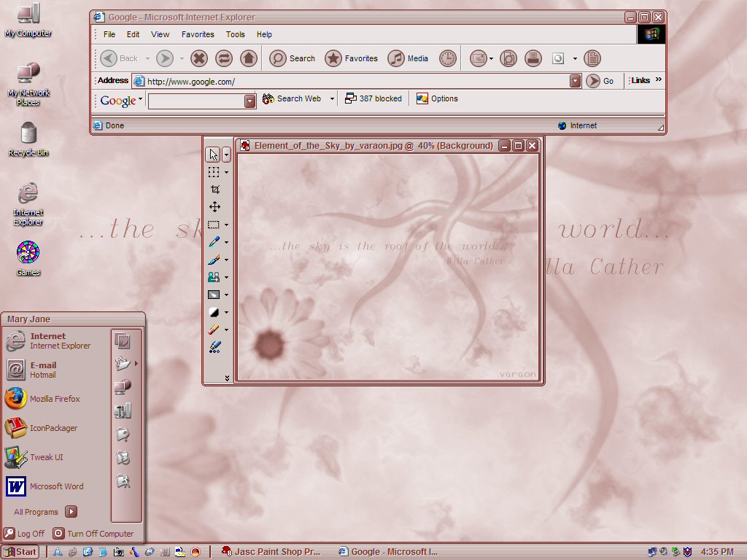Expand the address bar URL dropdown
Screen dimensions: 747x560
coord(576,81)
